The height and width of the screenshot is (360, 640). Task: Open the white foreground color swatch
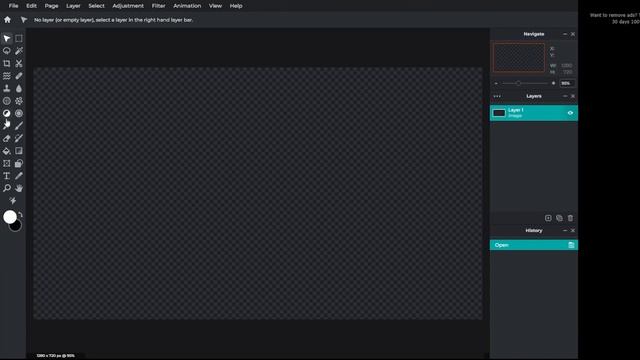click(10, 217)
